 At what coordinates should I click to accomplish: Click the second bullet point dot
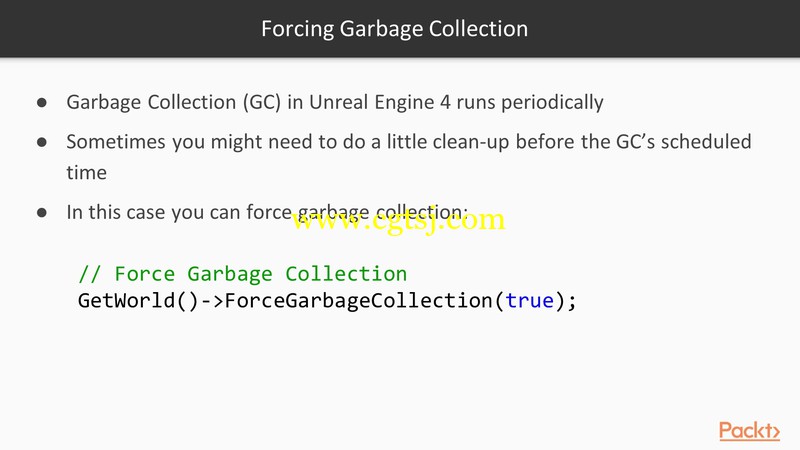[42, 142]
